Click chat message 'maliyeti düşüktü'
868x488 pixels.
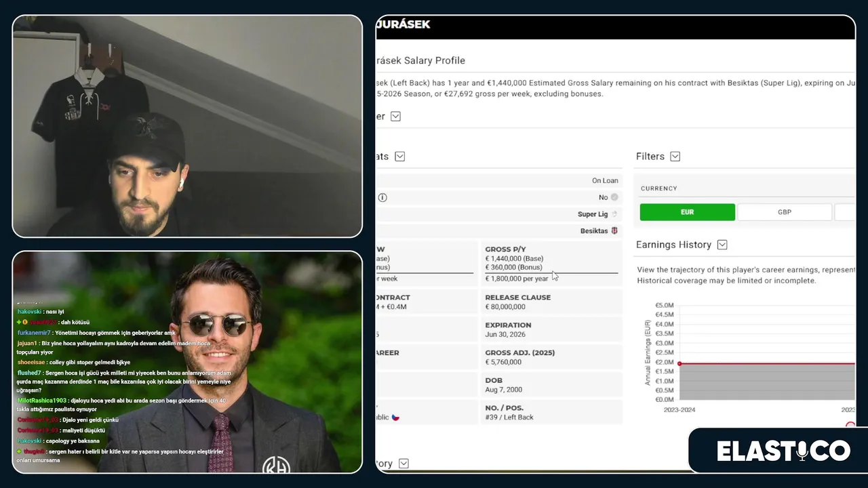[61, 430]
